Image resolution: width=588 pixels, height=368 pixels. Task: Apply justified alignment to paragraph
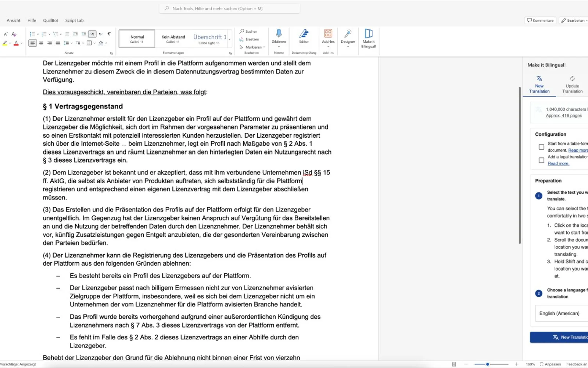pos(58,43)
